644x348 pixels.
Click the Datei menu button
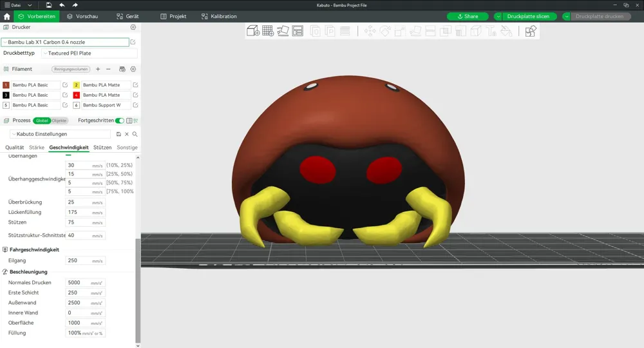[x=13, y=5]
